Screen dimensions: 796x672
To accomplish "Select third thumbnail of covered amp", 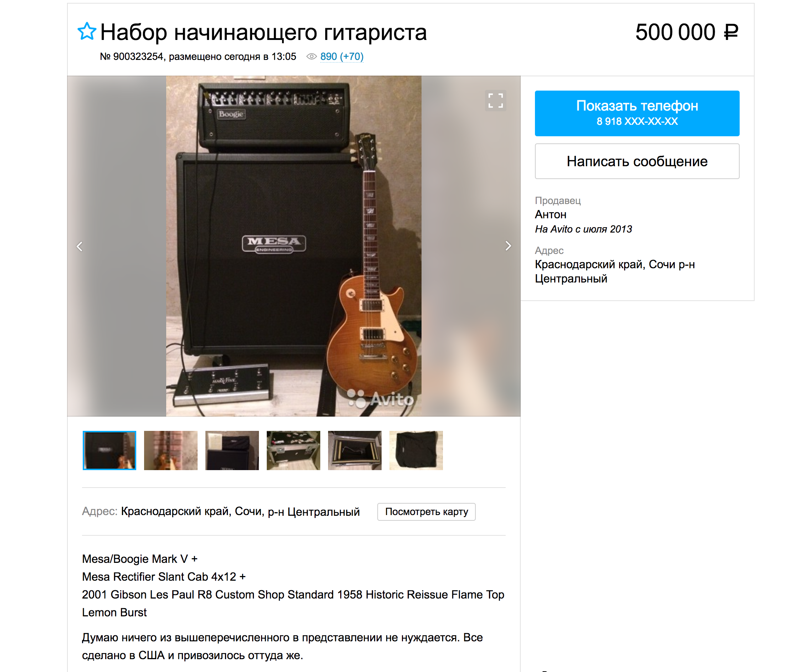I will 232,450.
